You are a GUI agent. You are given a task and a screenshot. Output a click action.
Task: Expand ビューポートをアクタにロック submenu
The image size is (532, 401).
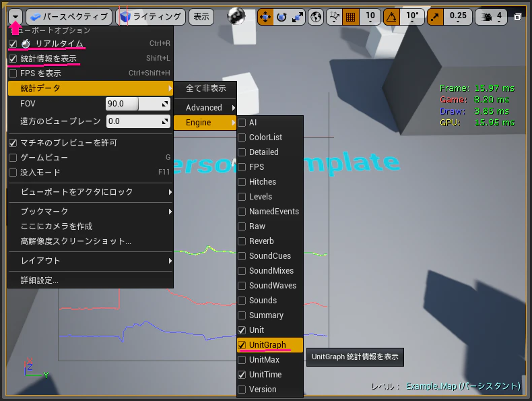(x=91, y=192)
